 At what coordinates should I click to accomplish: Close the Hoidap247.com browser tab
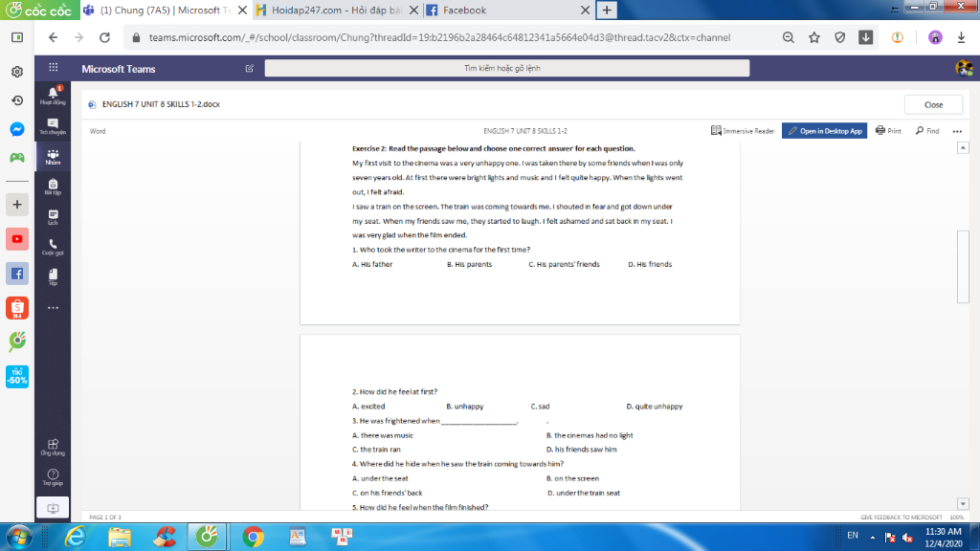tap(413, 10)
